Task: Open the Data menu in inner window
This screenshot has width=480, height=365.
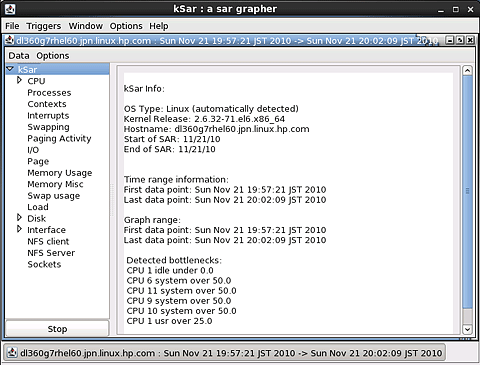Action: click(19, 56)
